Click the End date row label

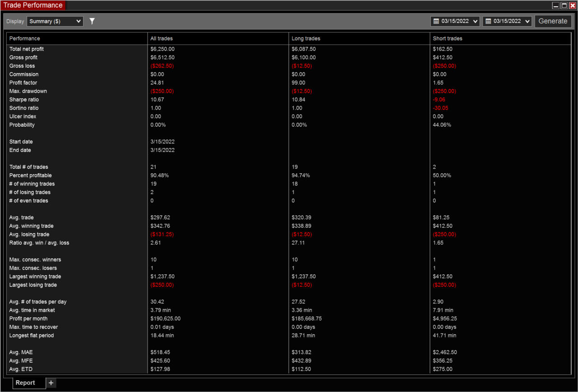20,150
